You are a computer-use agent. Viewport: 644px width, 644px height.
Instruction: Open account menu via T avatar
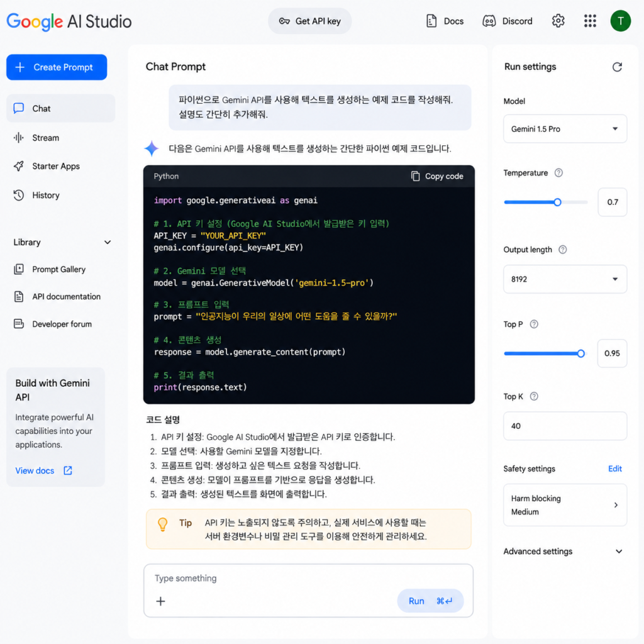(x=620, y=21)
